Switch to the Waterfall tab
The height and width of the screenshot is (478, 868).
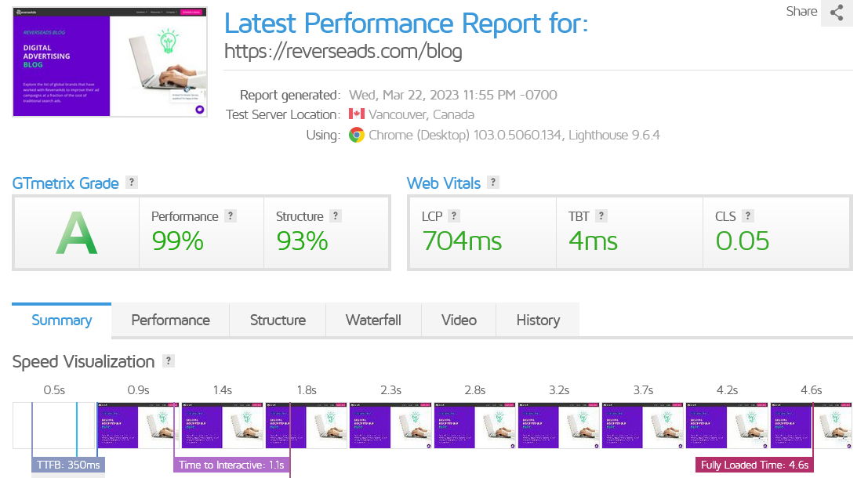coord(373,320)
